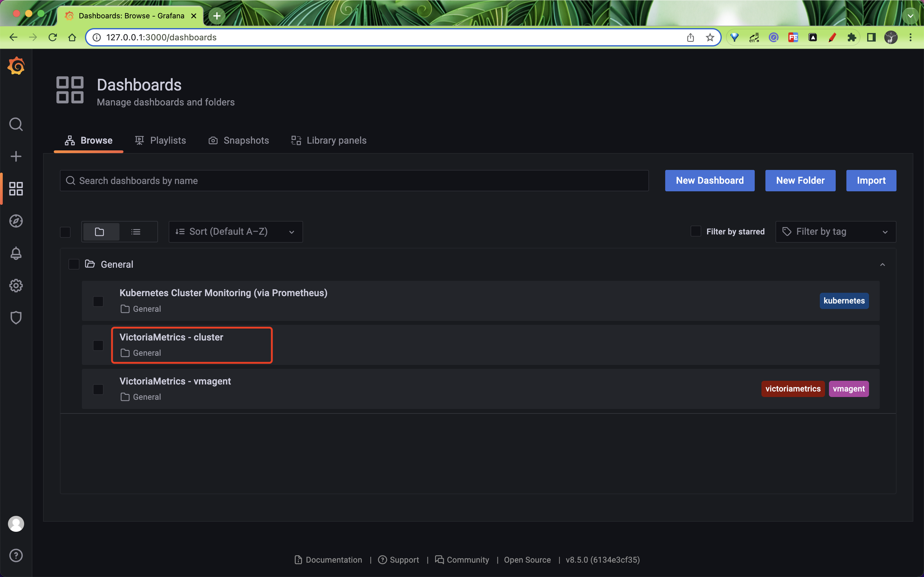Select the VictoriaMetrics - vmagent checkbox

click(x=98, y=389)
